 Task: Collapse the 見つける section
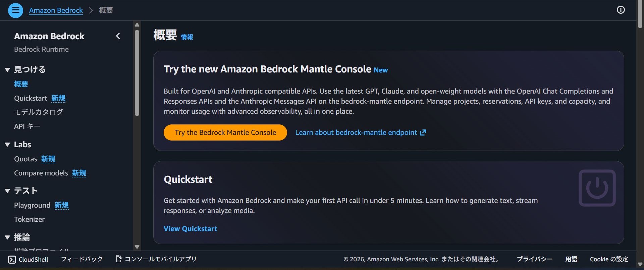point(7,70)
